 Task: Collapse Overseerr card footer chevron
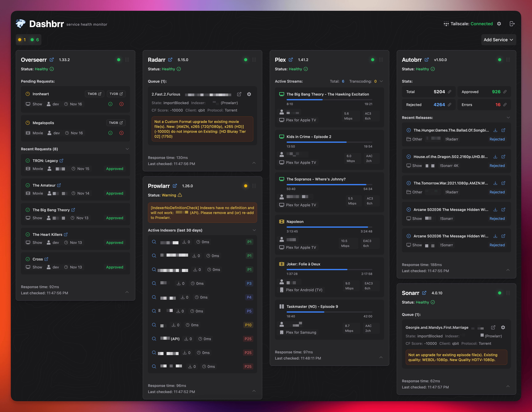127,292
